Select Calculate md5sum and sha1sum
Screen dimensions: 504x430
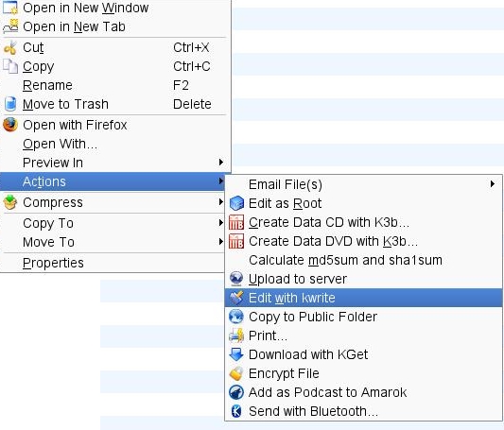363,260
